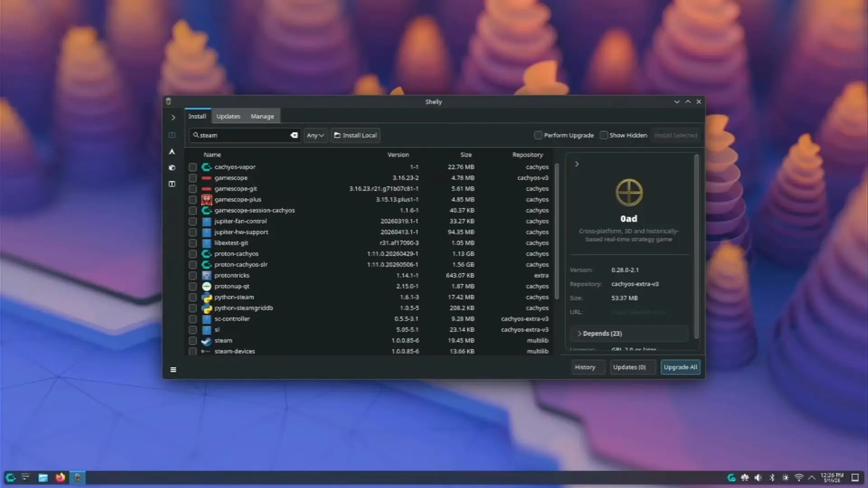Click the steam package icon

207,341
